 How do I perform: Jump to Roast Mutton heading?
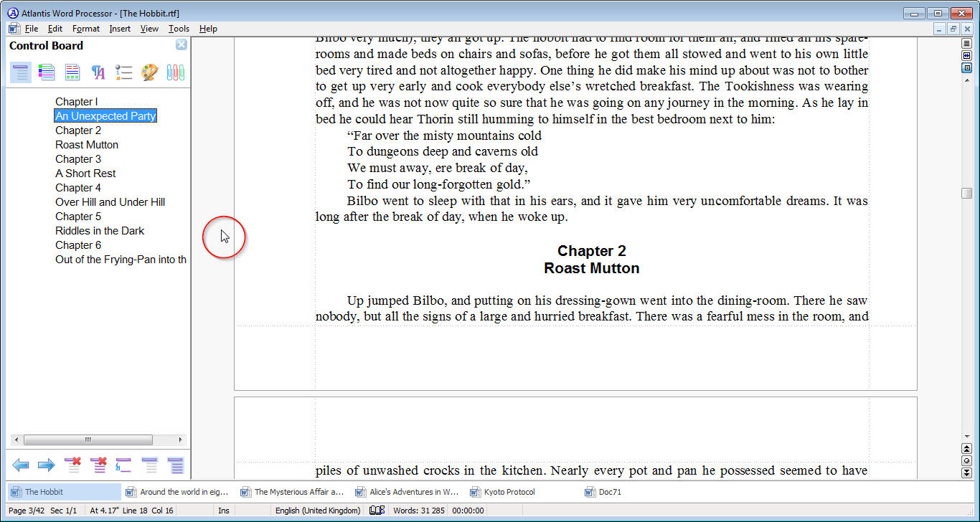[87, 145]
